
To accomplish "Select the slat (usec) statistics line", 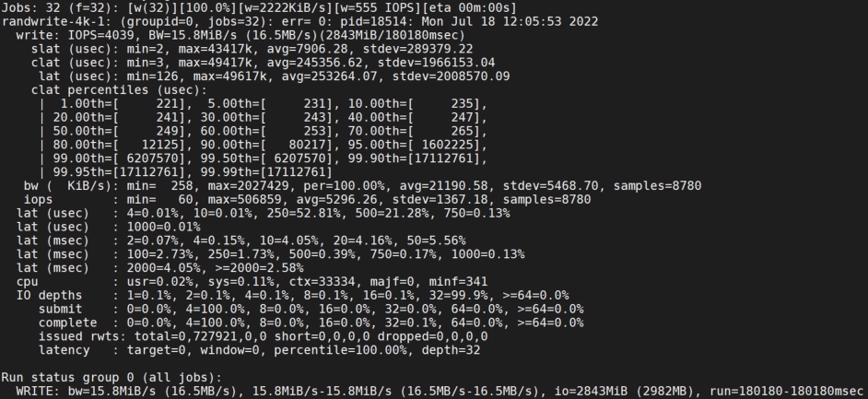I will 252,49.
